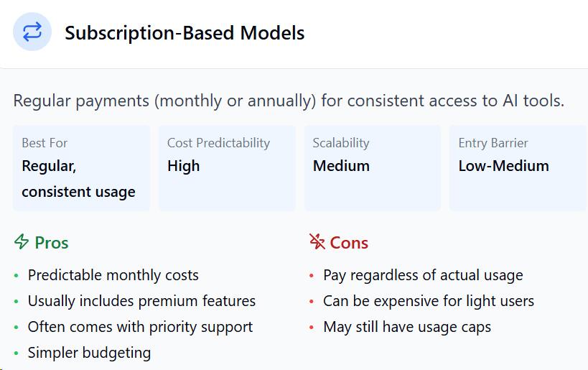Viewport: 588px width, 370px height.
Task: Click the Scalability Medium card
Action: [x=373, y=168]
